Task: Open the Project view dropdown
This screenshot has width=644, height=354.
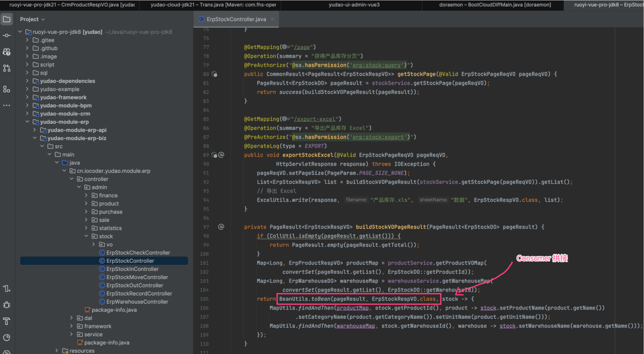Action: [32, 19]
